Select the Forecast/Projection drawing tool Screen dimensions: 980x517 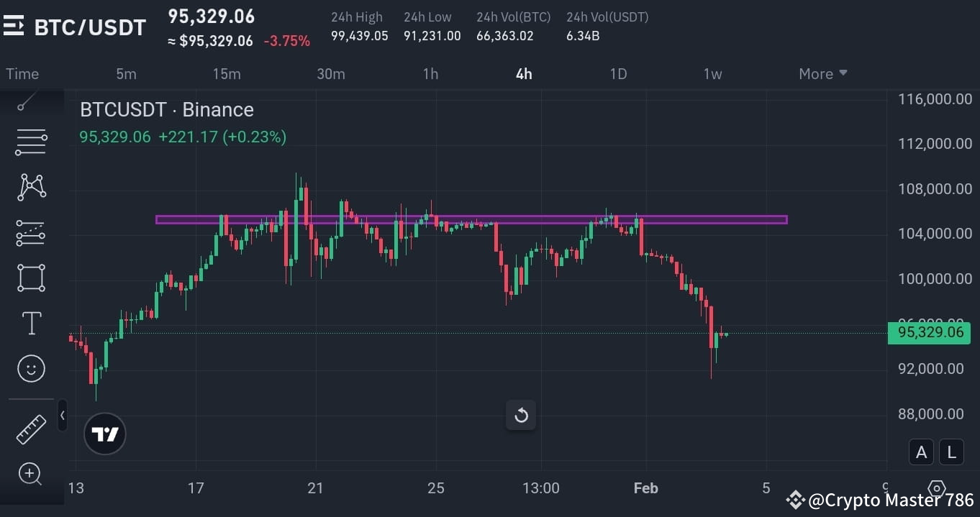coord(30,232)
